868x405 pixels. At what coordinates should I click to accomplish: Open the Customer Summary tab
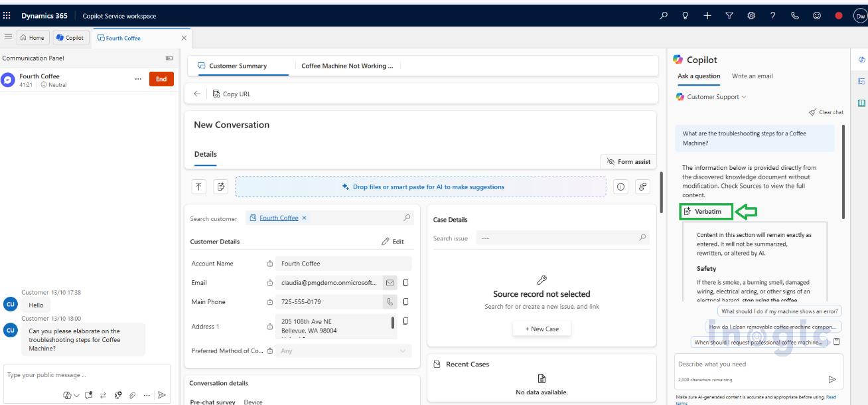click(x=238, y=66)
